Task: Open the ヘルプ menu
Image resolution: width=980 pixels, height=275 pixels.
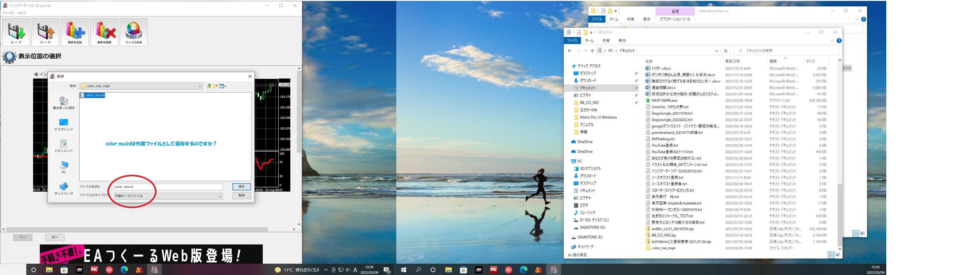Action: pos(21,13)
